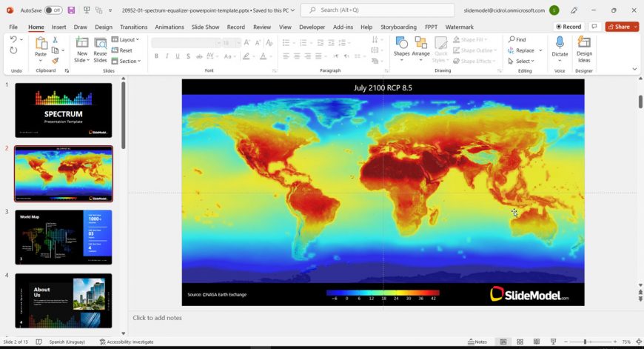
Task: Save the presentation with the disk icon
Action: pos(72,10)
